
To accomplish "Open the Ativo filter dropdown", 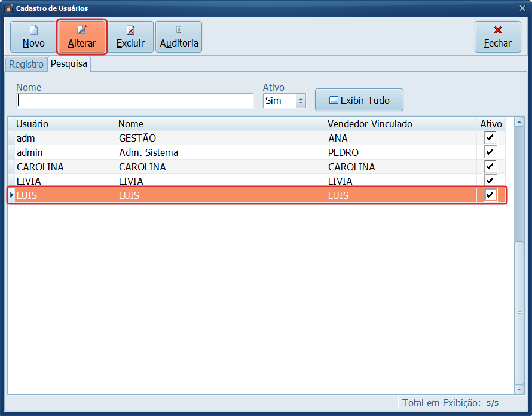I will [x=301, y=101].
